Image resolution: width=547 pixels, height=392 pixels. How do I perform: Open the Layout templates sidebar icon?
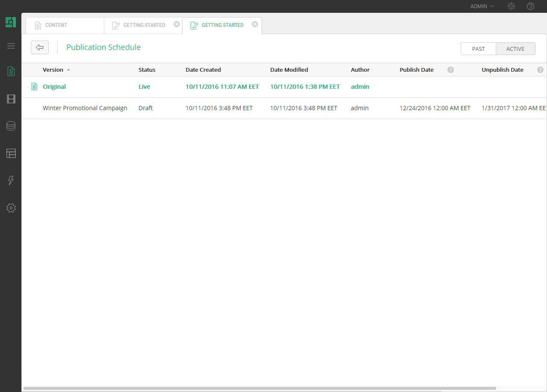(11, 153)
